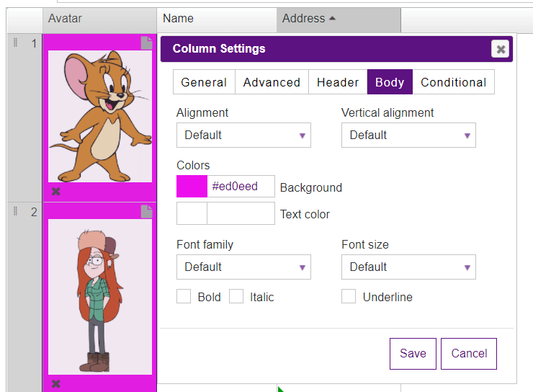The height and width of the screenshot is (392, 533).
Task: Select row number 2
Action: coord(34,212)
